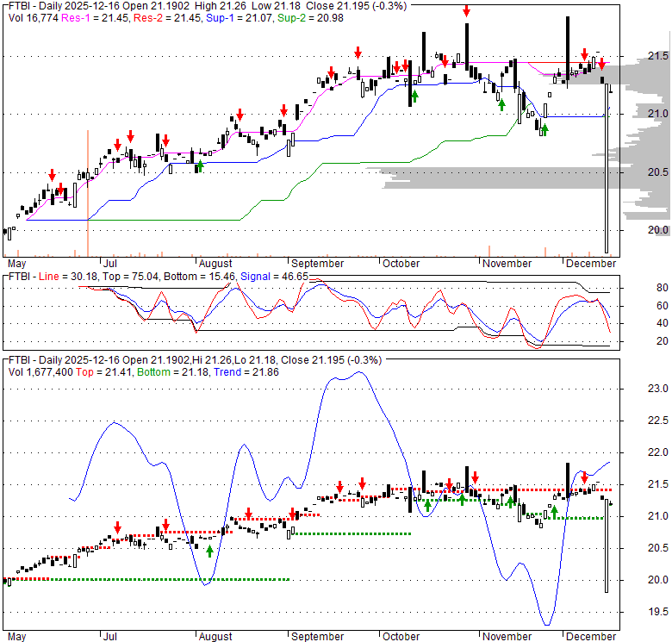Click the orange vertical line in June
The image size is (672, 642).
88,191
